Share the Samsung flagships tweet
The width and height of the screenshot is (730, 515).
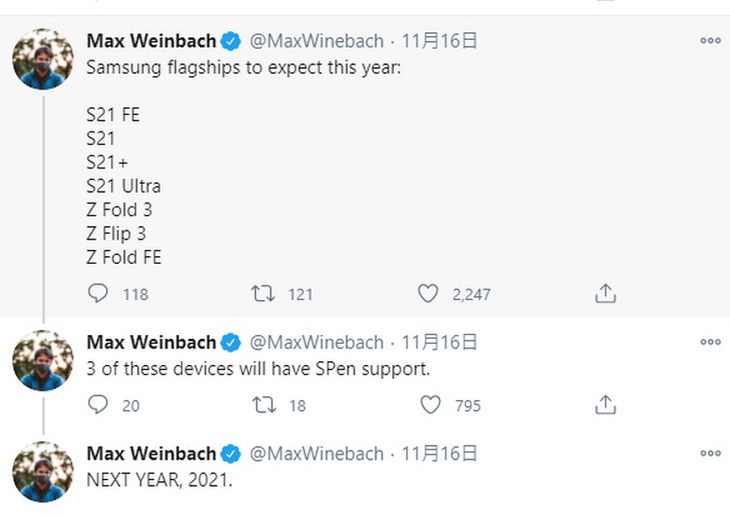coord(605,294)
